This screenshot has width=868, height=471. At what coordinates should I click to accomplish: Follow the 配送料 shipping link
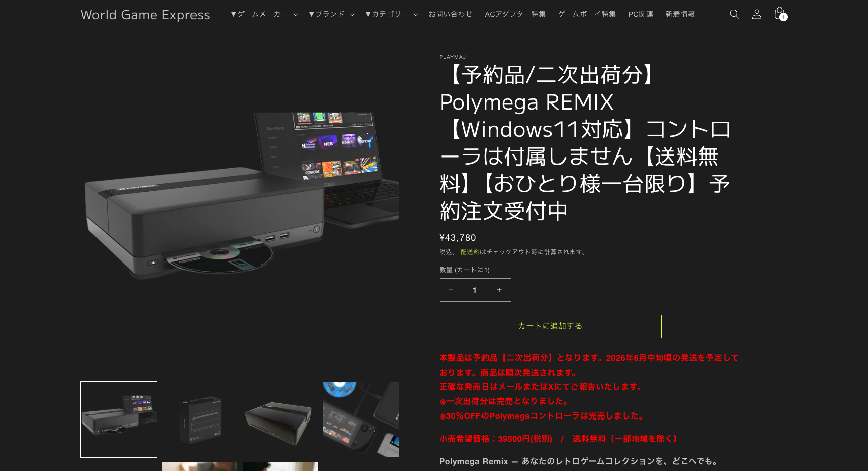(x=470, y=252)
